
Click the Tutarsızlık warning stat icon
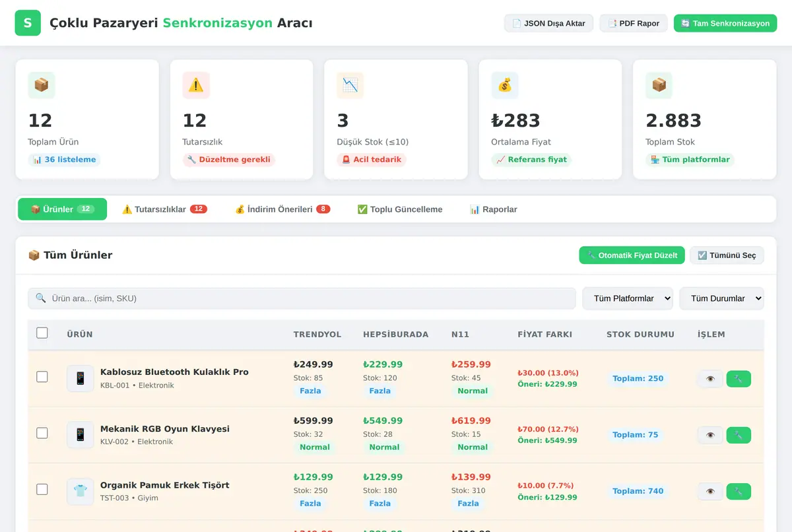[x=196, y=85]
